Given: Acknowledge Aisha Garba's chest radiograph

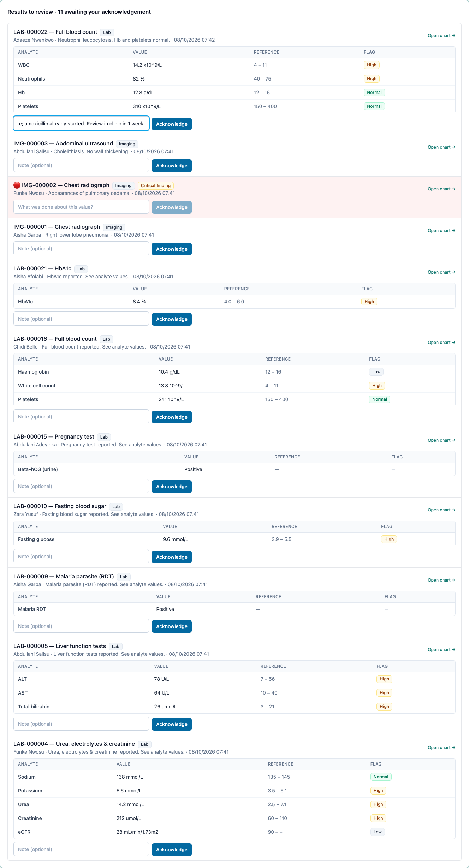Looking at the screenshot, I should (172, 249).
